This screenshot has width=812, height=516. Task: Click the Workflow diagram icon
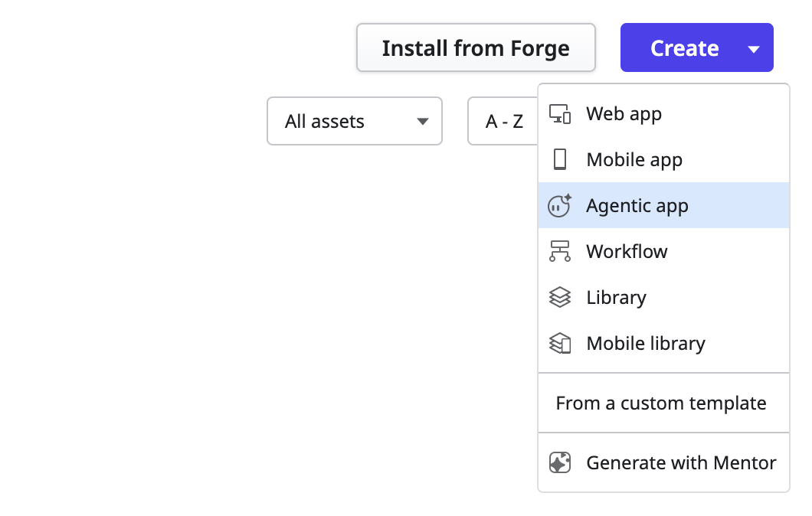coord(560,251)
